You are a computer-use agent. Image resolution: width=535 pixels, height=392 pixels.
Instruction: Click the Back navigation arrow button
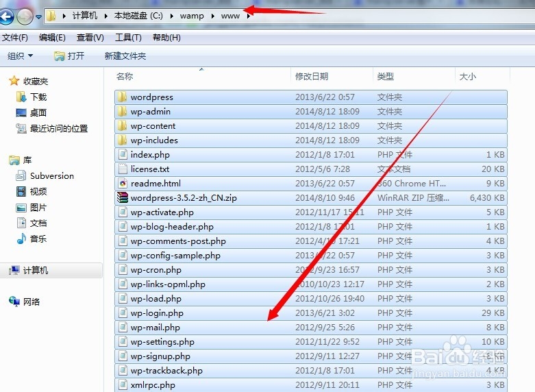tap(6, 16)
